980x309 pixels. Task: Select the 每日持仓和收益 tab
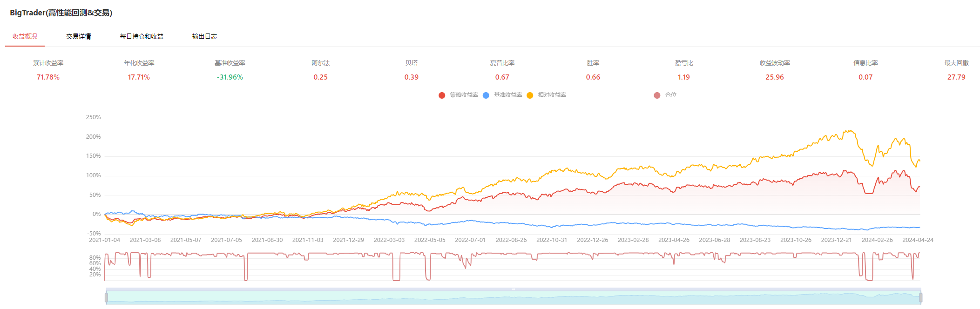pyautogui.click(x=142, y=36)
